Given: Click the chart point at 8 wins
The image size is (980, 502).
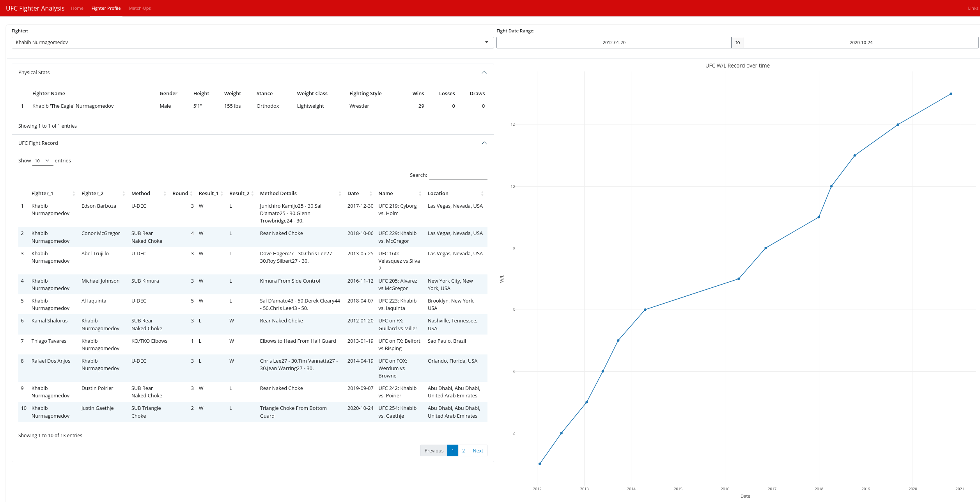Looking at the screenshot, I should click(x=766, y=248).
